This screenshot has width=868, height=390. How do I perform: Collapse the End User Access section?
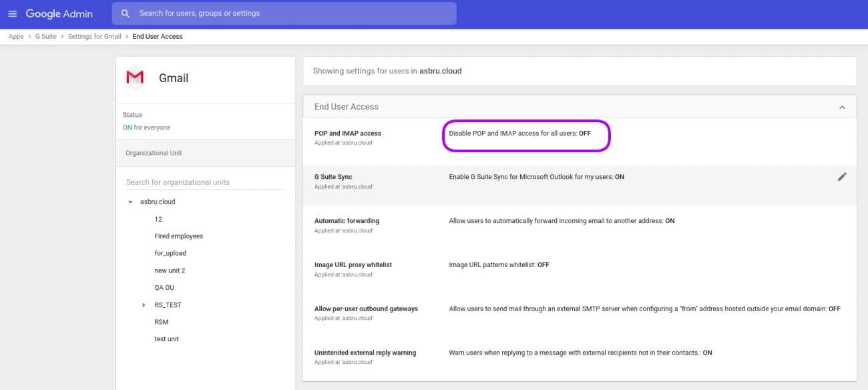pyautogui.click(x=842, y=108)
